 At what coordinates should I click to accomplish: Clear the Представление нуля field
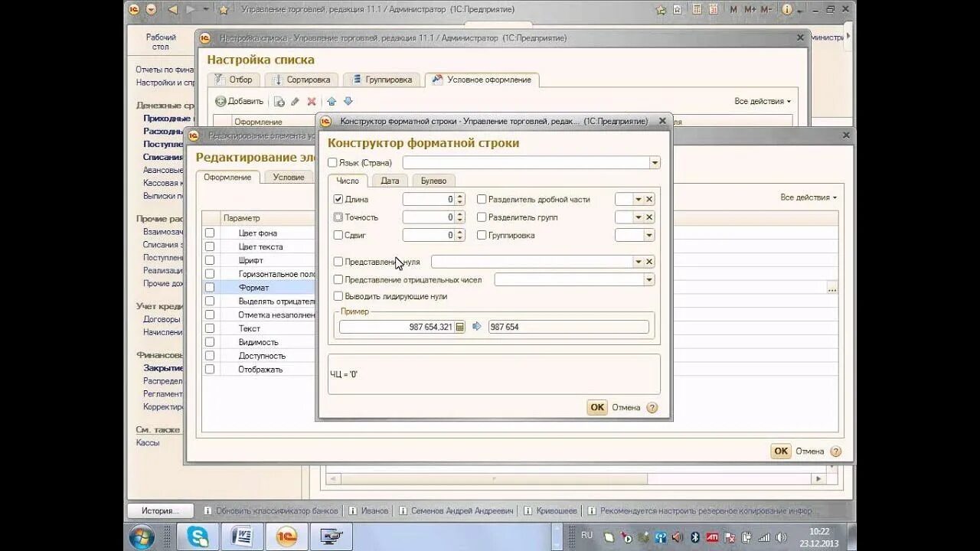(x=649, y=262)
